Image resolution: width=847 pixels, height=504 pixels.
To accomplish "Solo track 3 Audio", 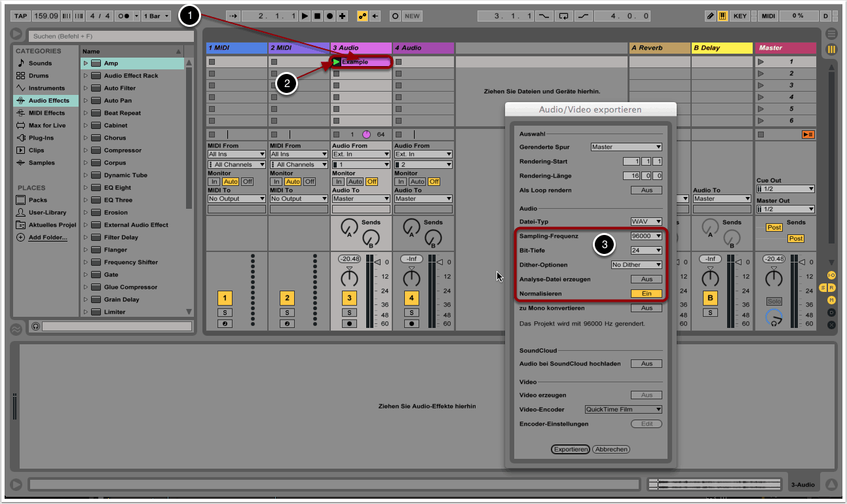I will point(349,313).
